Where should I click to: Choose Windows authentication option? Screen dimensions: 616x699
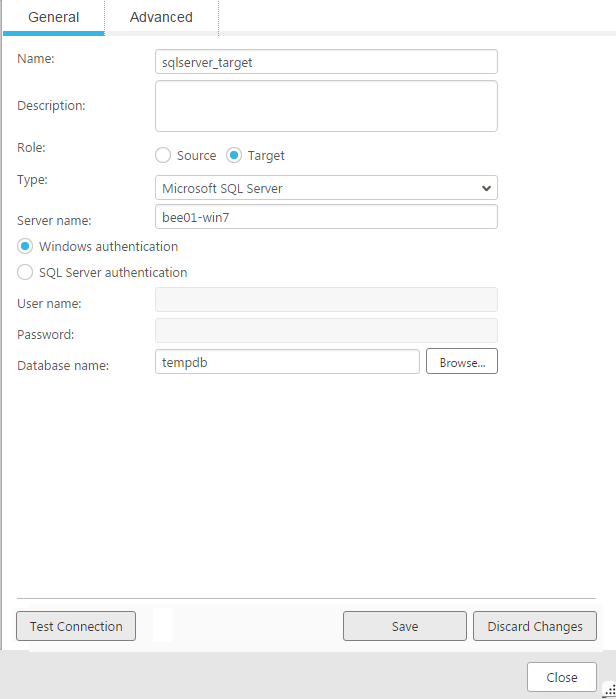pyautogui.click(x=25, y=246)
